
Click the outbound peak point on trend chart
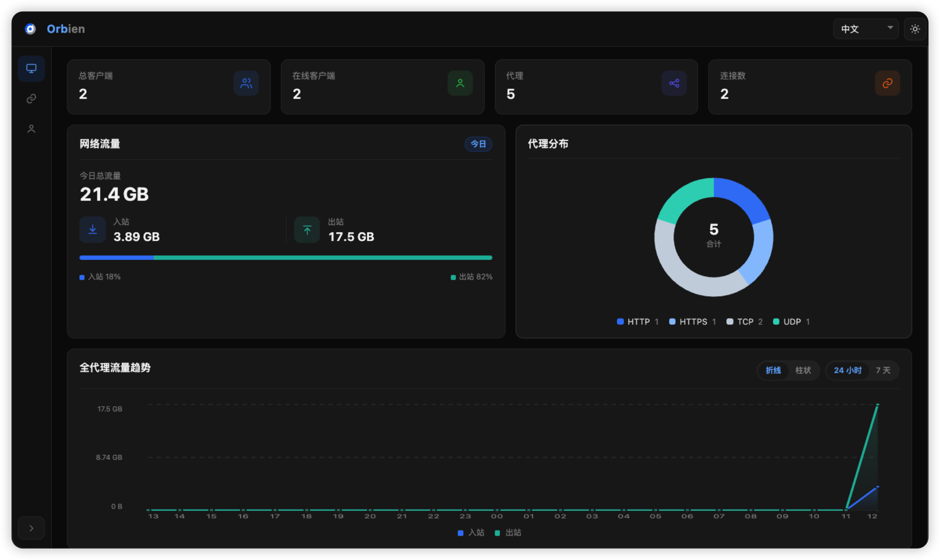878,405
